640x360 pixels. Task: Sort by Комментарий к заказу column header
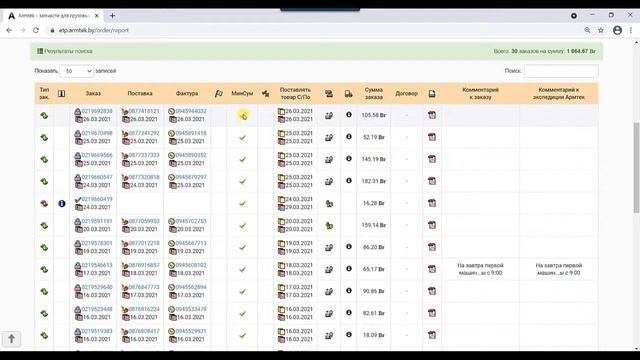(480, 93)
